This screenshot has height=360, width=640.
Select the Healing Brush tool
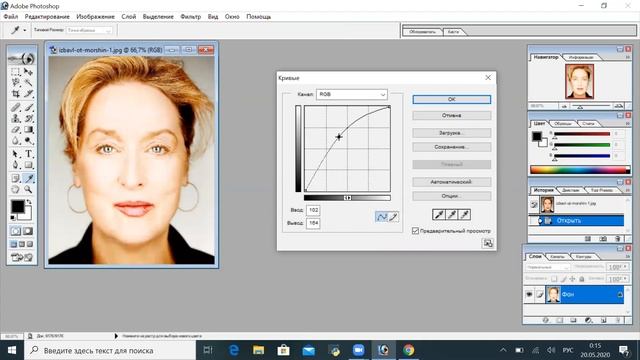pyautogui.click(x=16, y=108)
